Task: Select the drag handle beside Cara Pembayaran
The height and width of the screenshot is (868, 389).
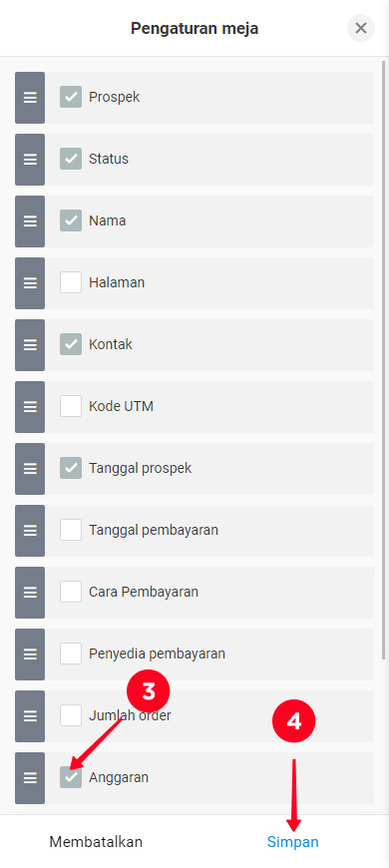Action: tap(30, 593)
